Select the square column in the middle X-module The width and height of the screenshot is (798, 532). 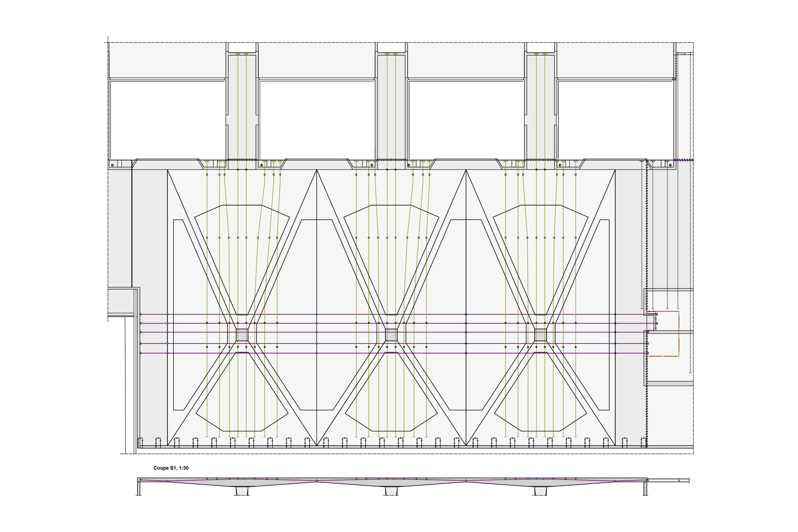391,335
